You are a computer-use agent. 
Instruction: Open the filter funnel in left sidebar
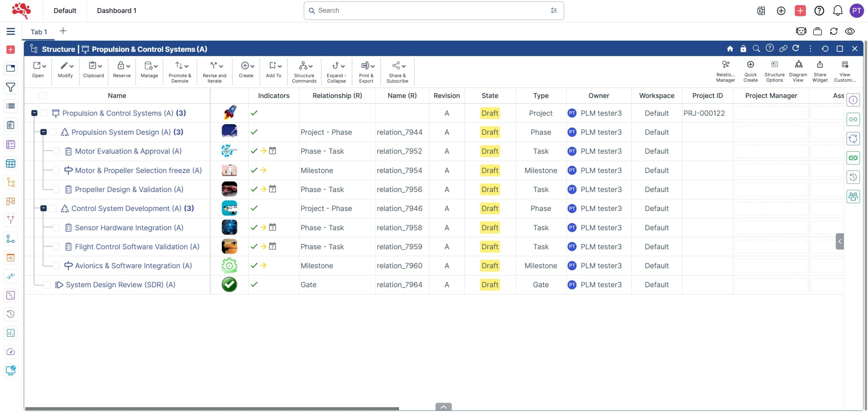click(11, 87)
